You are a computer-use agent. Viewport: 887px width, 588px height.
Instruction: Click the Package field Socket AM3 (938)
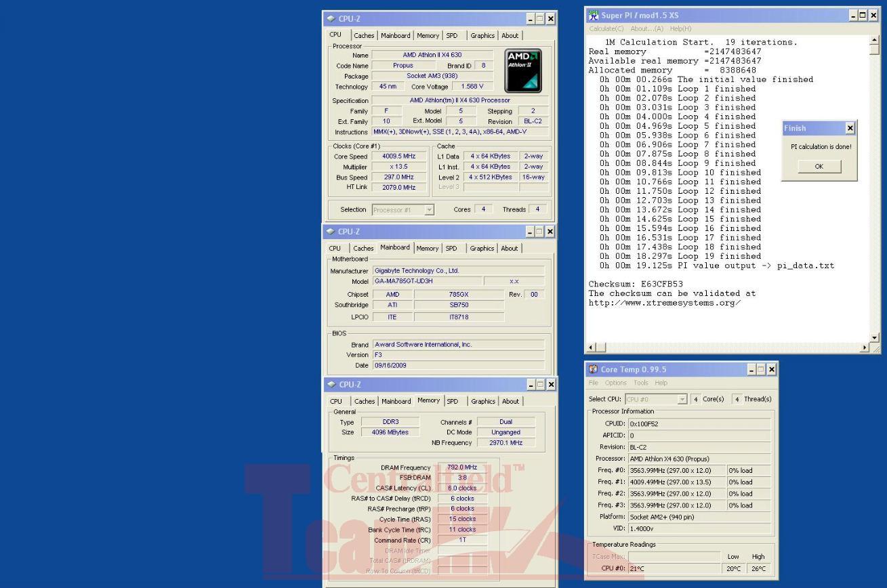pyautogui.click(x=434, y=77)
